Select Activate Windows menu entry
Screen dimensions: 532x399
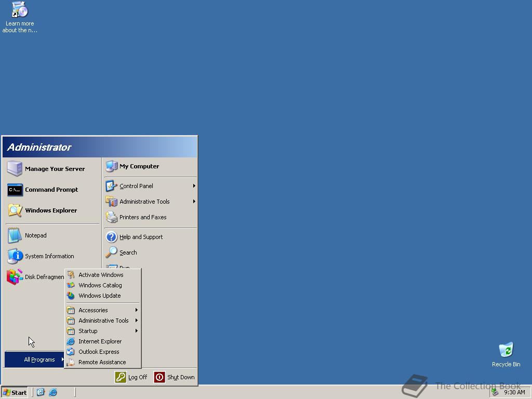click(x=103, y=275)
